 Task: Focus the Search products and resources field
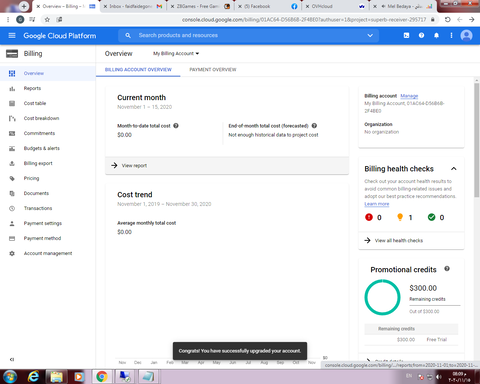coord(248,35)
